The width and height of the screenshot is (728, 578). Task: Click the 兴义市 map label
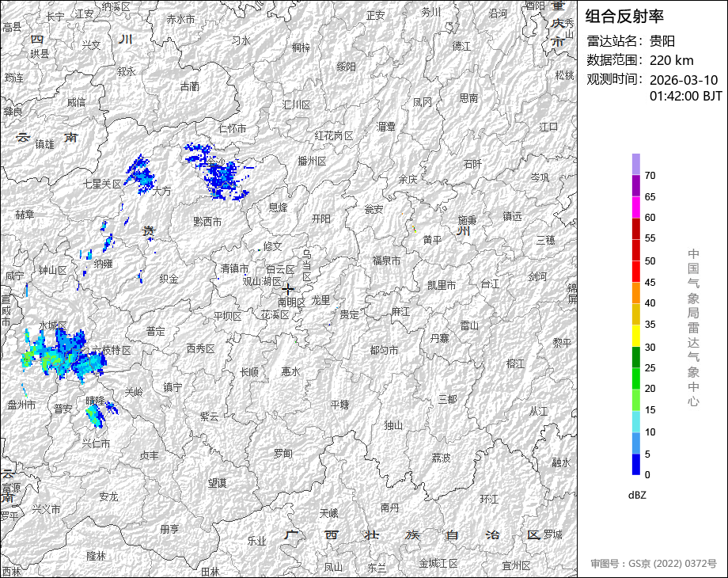point(46,509)
